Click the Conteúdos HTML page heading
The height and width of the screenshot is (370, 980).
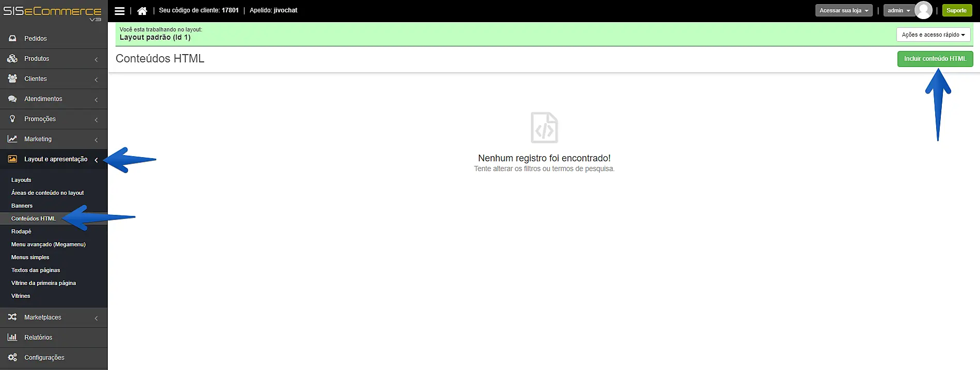coord(160,59)
